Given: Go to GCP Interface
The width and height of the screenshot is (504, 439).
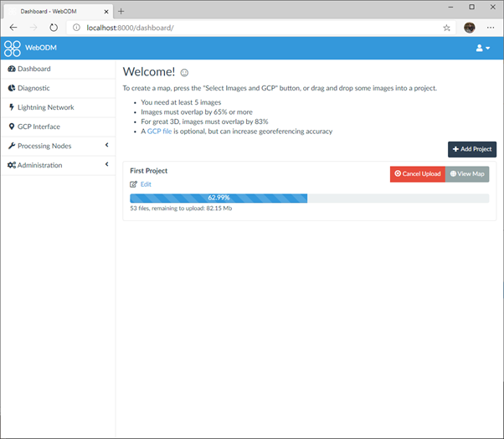Looking at the screenshot, I should (x=39, y=127).
